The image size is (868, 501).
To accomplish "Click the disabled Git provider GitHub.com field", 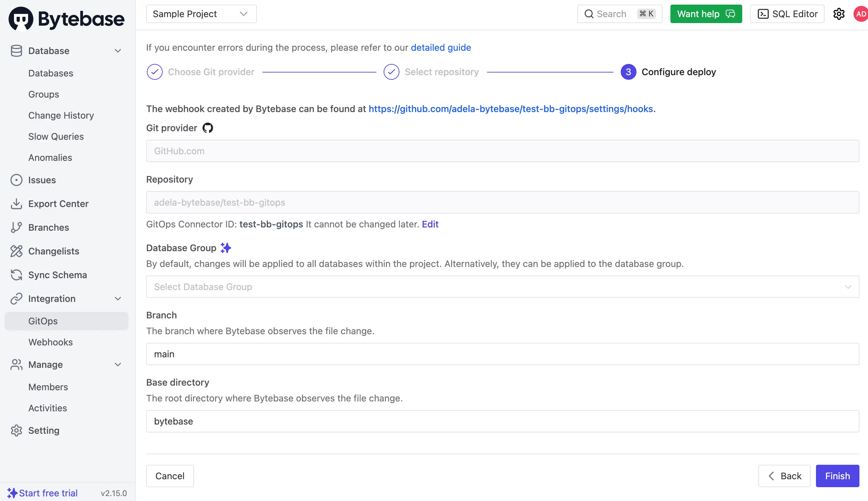I will [x=502, y=151].
